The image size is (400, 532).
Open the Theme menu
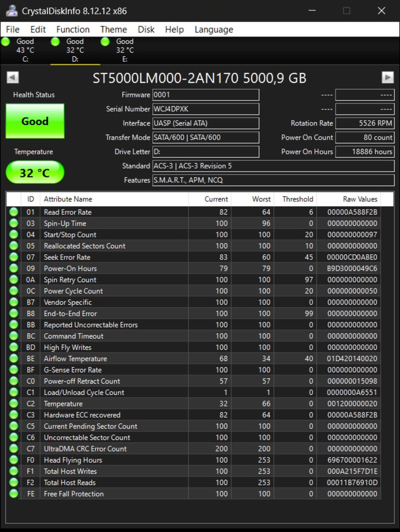[x=113, y=30]
